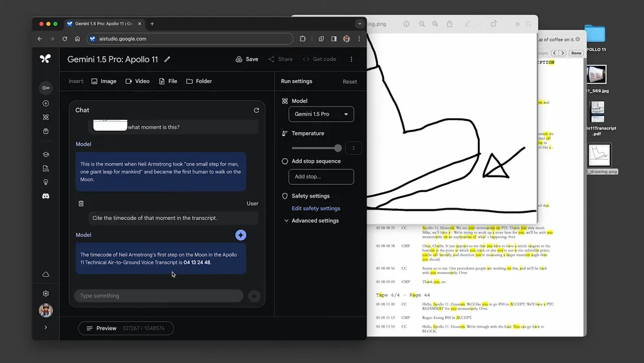Click the user avatar in sidebar

pyautogui.click(x=46, y=310)
